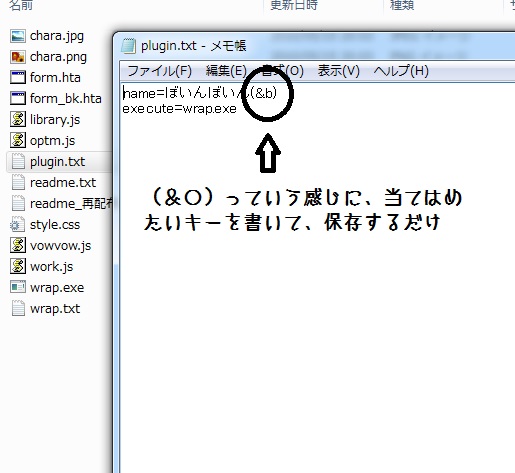515x473 pixels.
Task: Select file name style.css
Action: coord(55,225)
